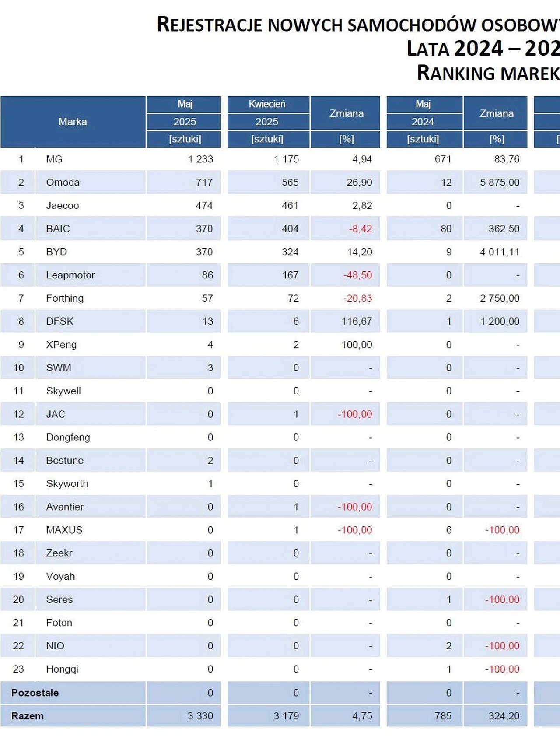560x736 pixels.
Task: Select the 'Dongfeng' brand cell
Action: [x=68, y=438]
